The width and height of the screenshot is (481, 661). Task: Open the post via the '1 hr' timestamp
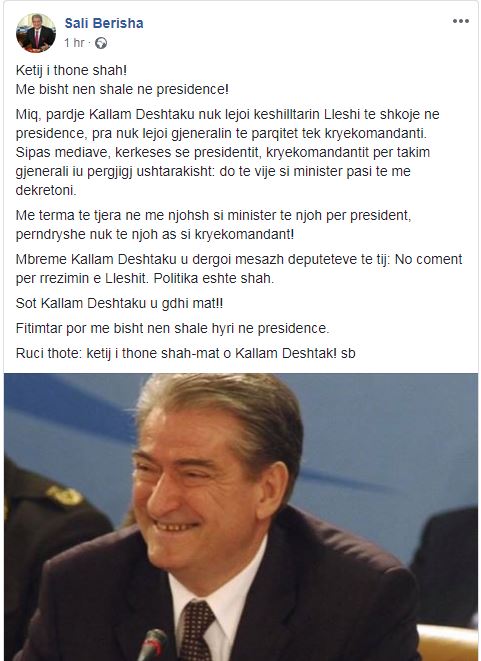point(74,43)
